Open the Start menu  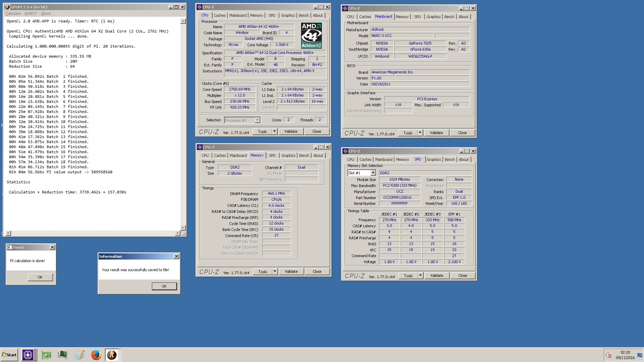click(9, 355)
